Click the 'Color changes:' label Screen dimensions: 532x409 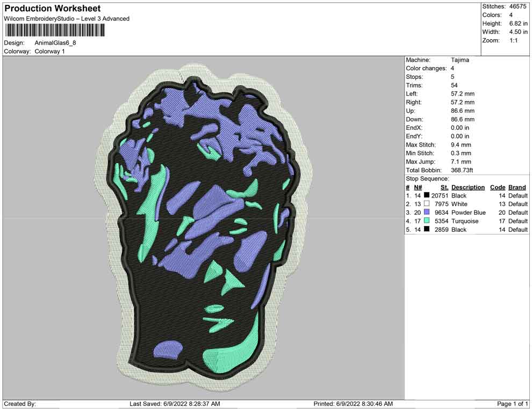pyautogui.click(x=426, y=69)
